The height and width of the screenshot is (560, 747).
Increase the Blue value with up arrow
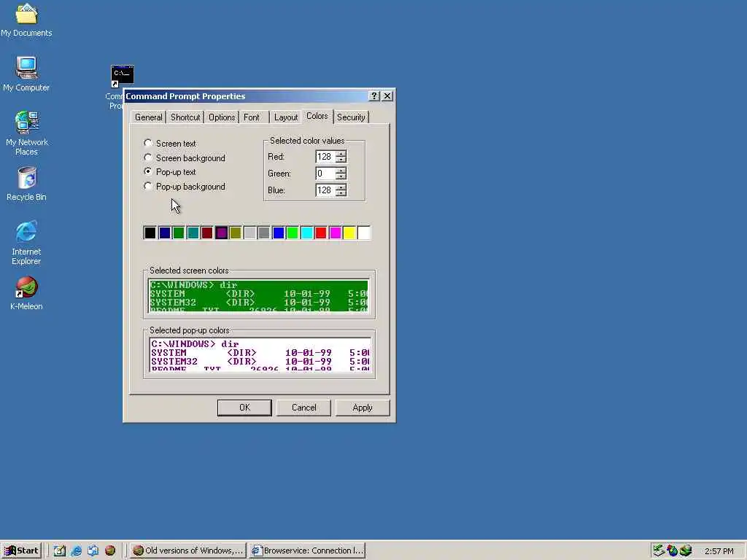point(341,187)
